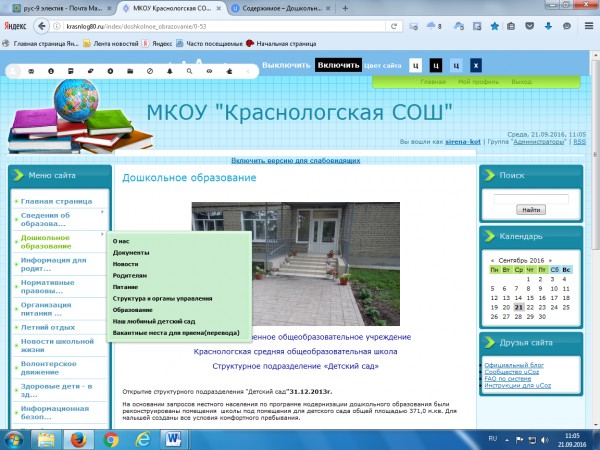
Task: Select the white 'Ц' site color swatch
Action: pos(416,65)
